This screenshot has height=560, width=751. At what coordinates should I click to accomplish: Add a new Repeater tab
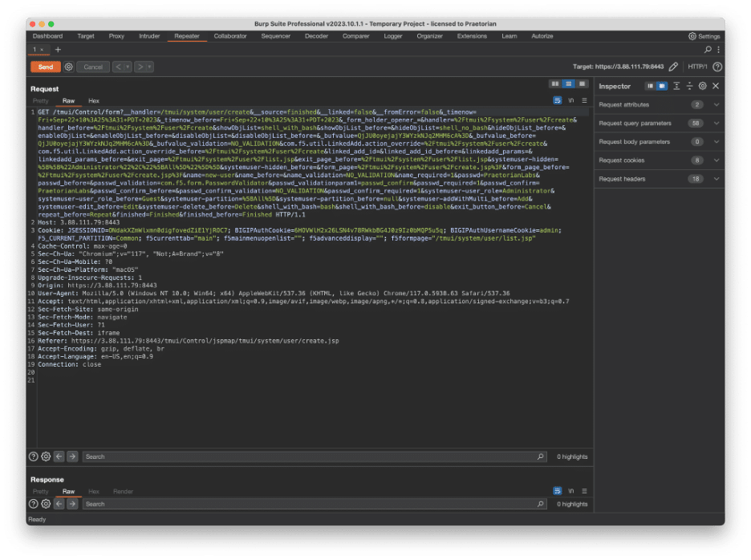pyautogui.click(x=58, y=50)
